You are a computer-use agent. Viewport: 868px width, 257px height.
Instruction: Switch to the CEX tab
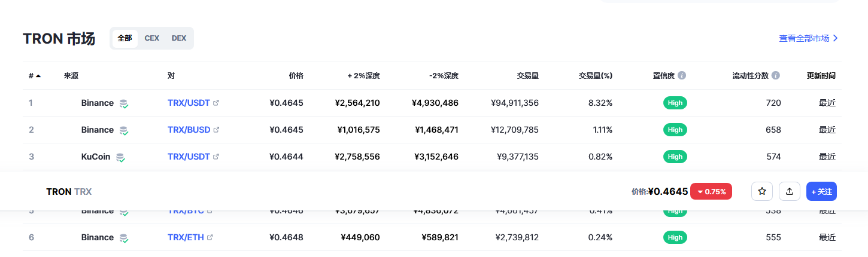point(152,38)
